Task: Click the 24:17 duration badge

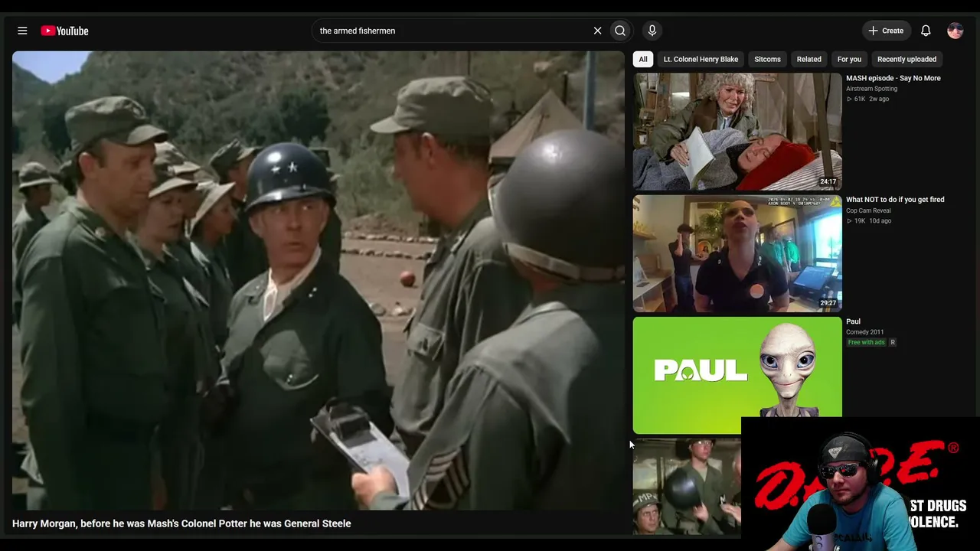Action: [x=828, y=182]
